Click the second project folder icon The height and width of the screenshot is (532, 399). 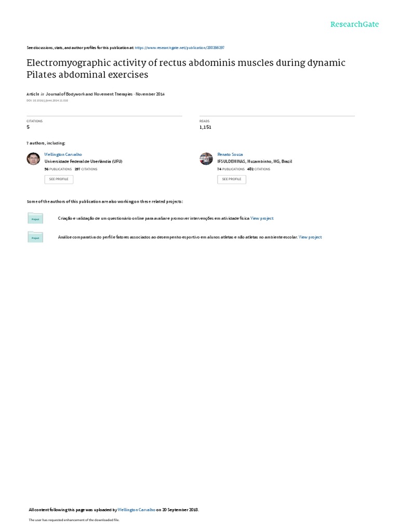coord(35,237)
